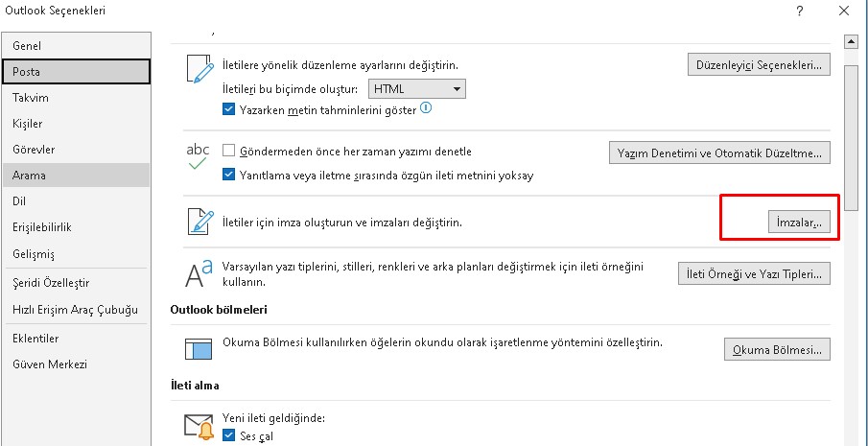Click the message editing pencil-page icon
The image size is (868, 446).
[199, 69]
